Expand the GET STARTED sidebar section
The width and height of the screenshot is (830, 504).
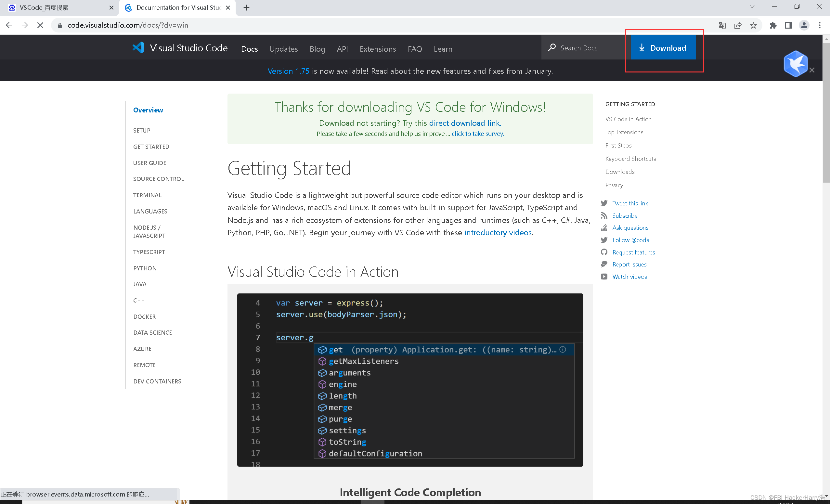point(151,147)
